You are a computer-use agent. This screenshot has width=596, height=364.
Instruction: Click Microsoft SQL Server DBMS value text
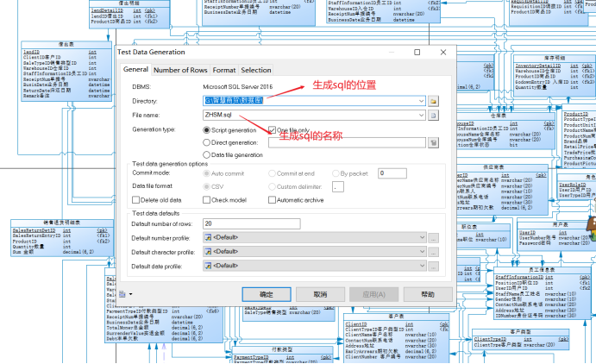tap(237, 86)
